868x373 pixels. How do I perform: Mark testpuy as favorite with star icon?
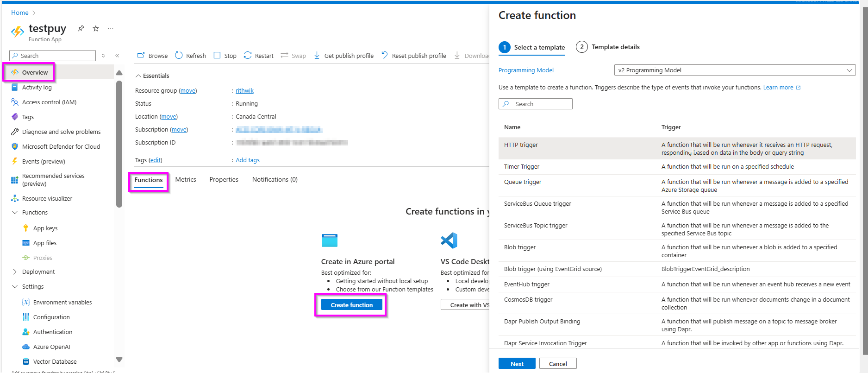coord(96,28)
